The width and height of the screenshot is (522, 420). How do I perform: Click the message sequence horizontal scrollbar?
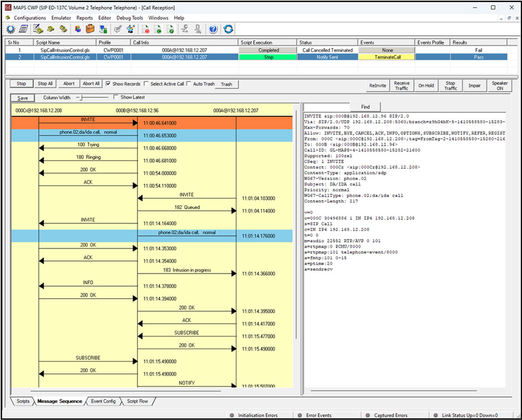[126, 391]
